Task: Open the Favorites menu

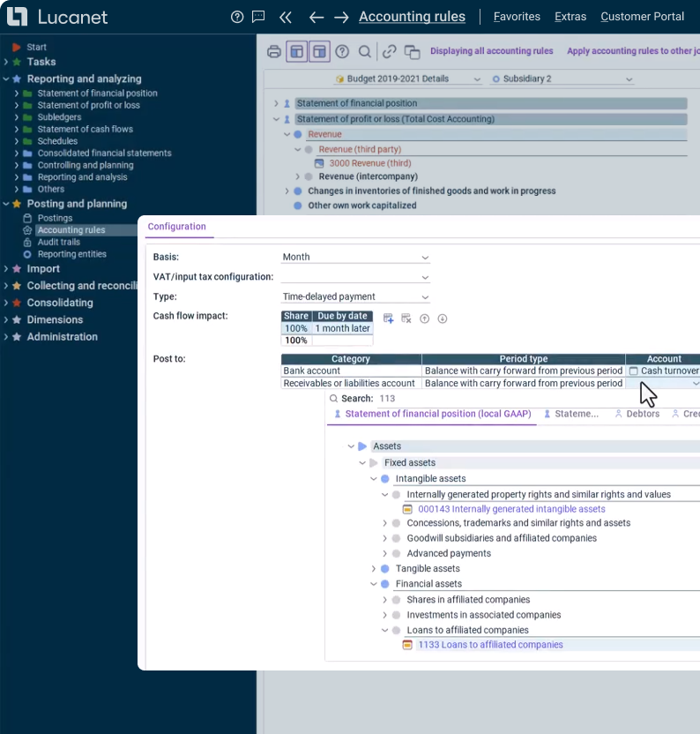Action: point(517,17)
